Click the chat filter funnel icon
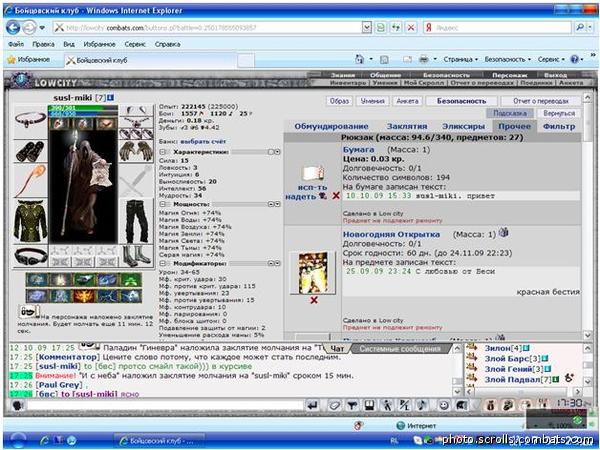 352,405
